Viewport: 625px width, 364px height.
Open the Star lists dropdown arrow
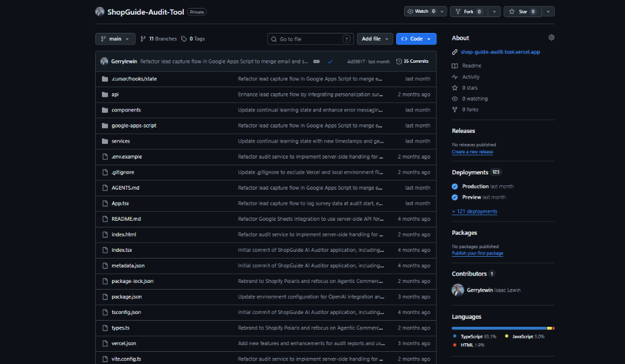click(x=548, y=12)
